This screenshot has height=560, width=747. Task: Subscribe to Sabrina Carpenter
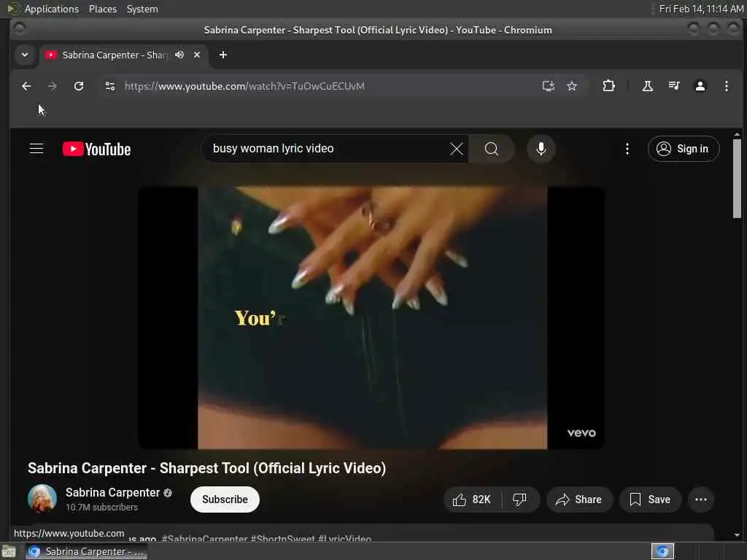225,499
